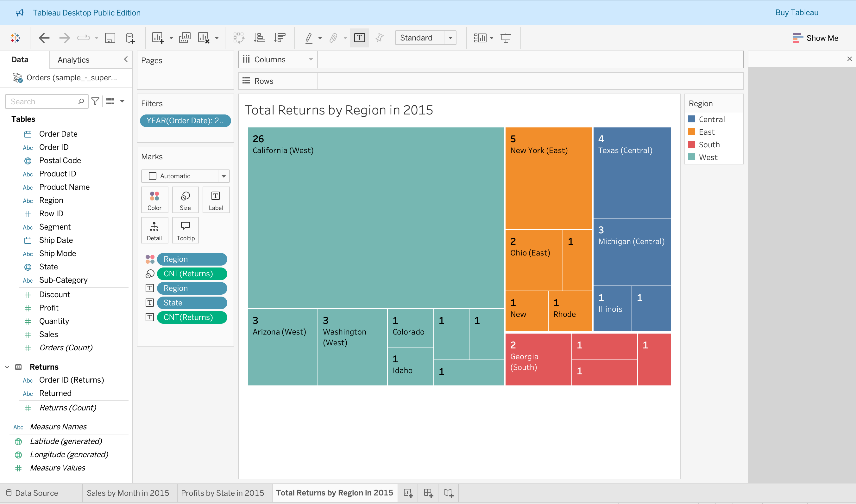This screenshot has height=504, width=856.
Task: Click the Presentation Mode icon
Action: coord(506,38)
